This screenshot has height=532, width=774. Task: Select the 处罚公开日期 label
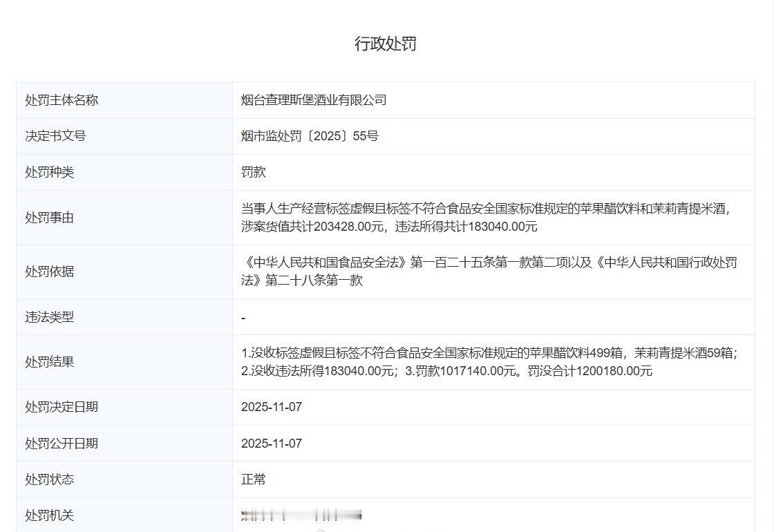(62, 443)
